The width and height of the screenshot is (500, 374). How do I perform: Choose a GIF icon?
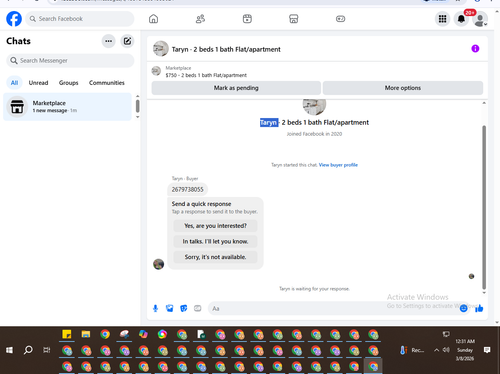click(198, 308)
